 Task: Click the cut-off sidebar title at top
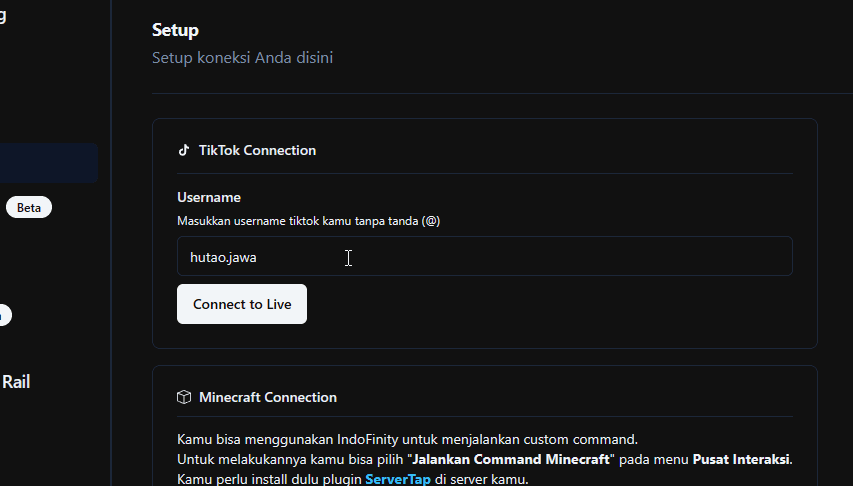(4, 15)
